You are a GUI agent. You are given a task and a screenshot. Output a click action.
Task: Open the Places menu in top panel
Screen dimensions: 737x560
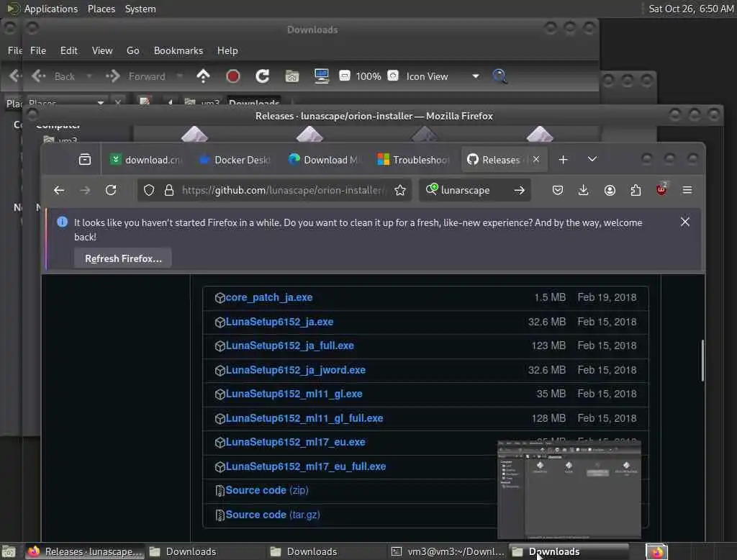point(101,9)
